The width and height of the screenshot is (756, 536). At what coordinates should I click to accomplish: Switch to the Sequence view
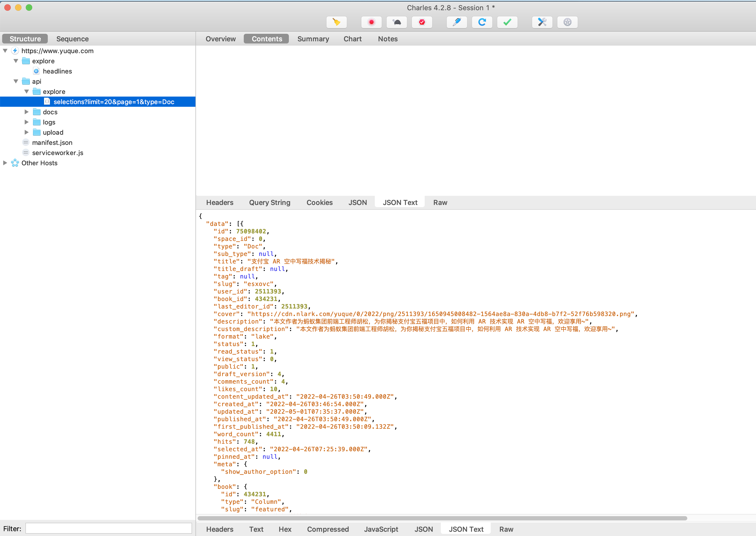[x=72, y=39]
